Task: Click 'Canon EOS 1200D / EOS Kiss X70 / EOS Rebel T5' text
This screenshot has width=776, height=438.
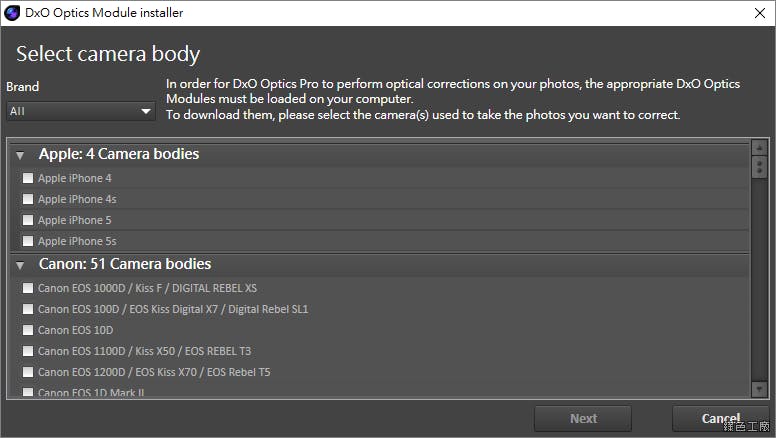Action: 154,372
